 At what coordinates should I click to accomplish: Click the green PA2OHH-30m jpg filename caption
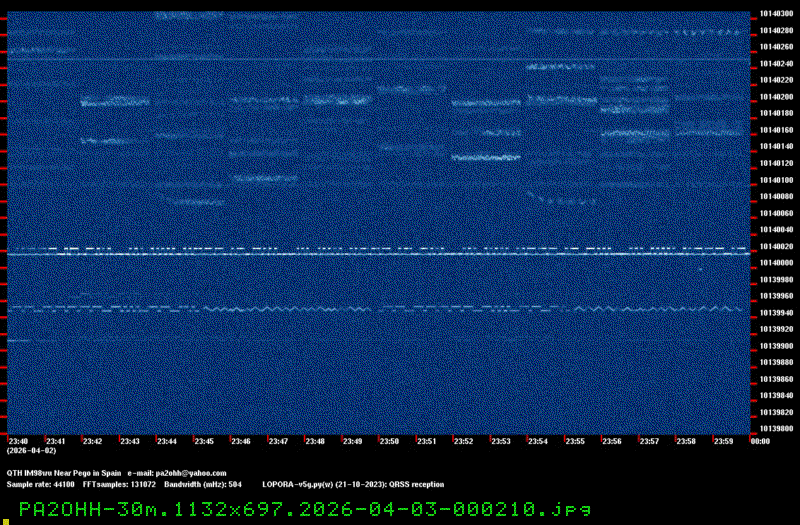[305, 510]
